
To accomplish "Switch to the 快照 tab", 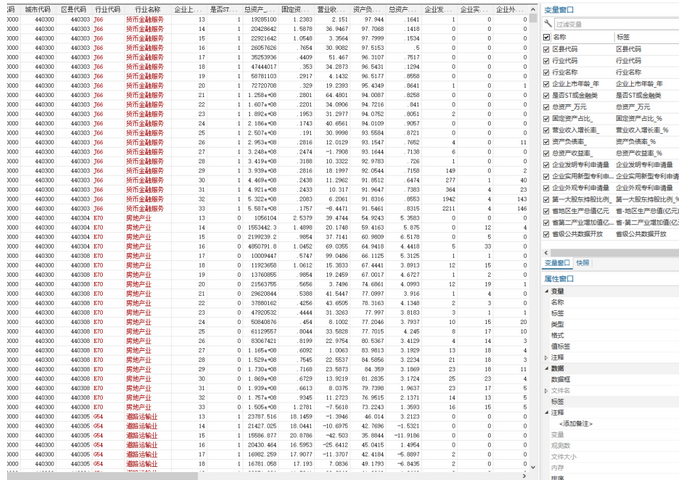I will pyautogui.click(x=583, y=263).
